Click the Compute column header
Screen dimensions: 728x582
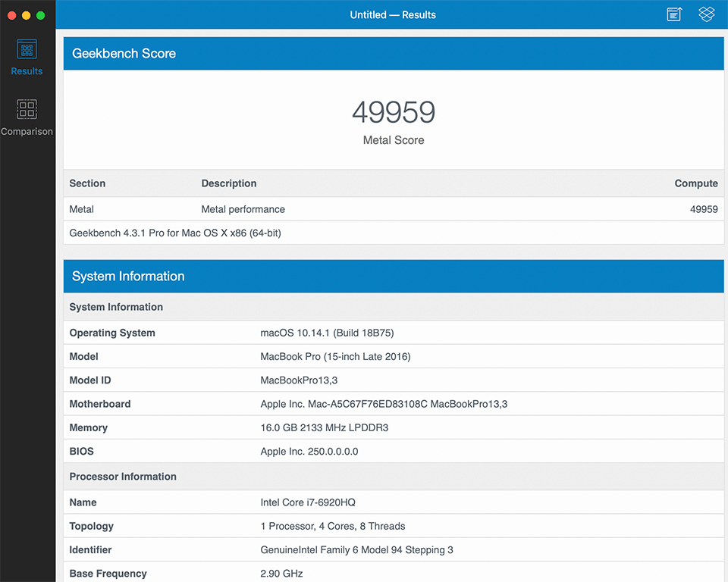pyautogui.click(x=696, y=183)
